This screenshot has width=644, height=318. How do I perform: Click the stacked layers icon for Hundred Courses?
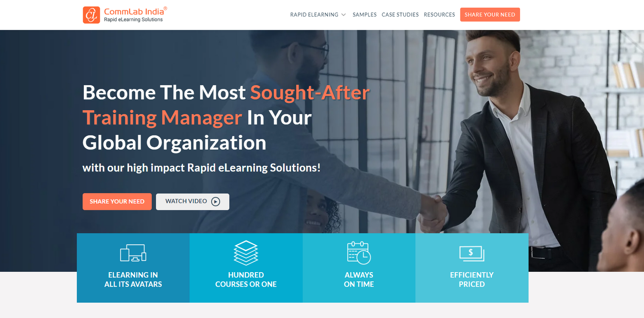(246, 253)
